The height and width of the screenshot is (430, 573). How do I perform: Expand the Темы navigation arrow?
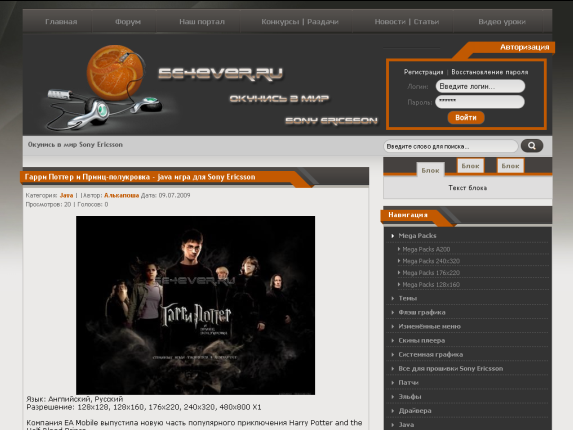392,298
